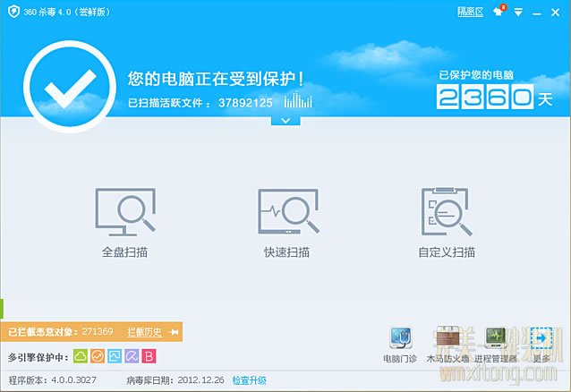Click the scanned file activity bars graphic
Screen dimensions: 571x392
[298, 100]
